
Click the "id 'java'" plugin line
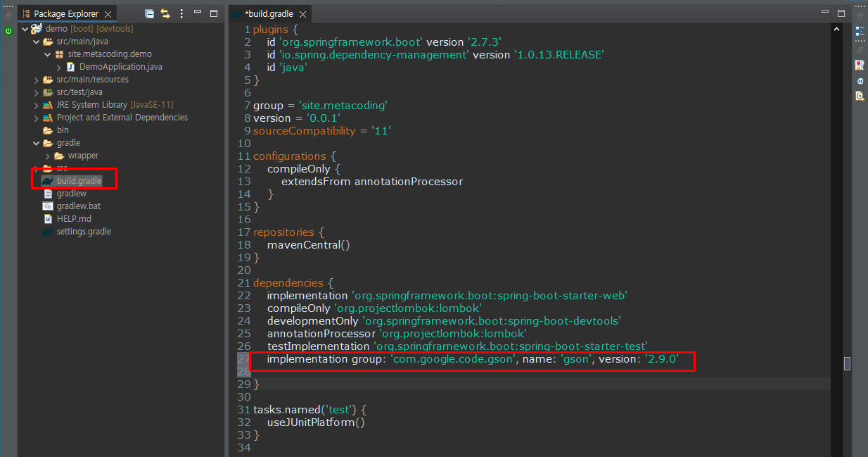pos(287,68)
